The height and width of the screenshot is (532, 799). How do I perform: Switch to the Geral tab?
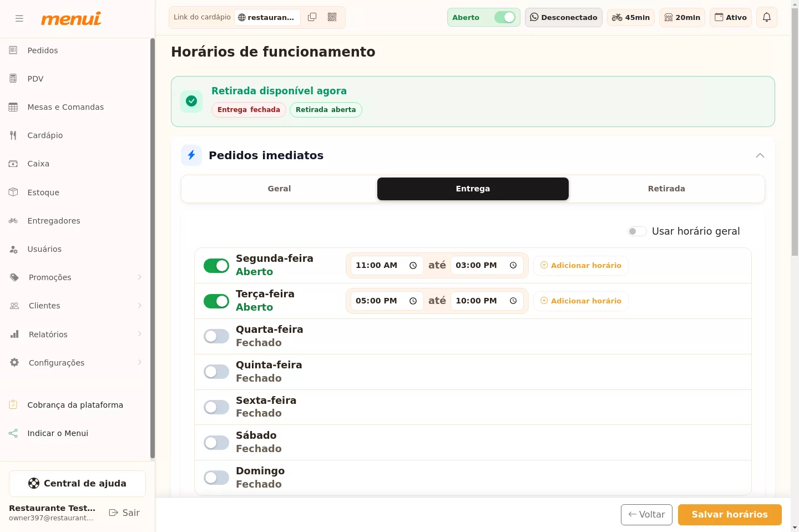tap(279, 189)
